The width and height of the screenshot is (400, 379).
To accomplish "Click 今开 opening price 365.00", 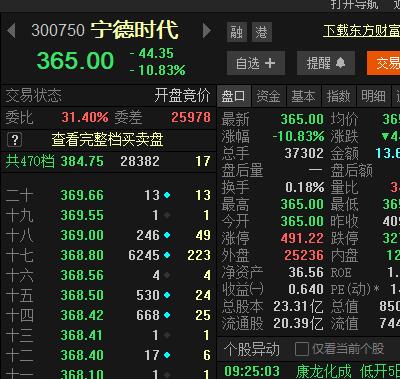I will [302, 222].
